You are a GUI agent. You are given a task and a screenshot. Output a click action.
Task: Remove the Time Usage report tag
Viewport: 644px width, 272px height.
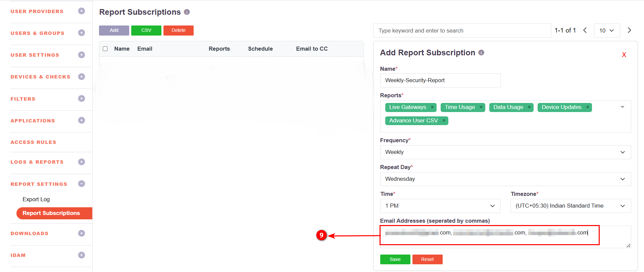point(481,107)
